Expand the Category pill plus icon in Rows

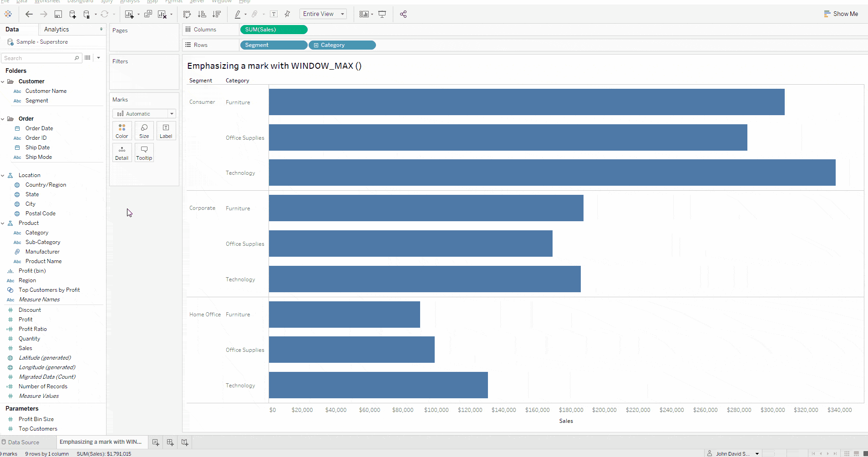coord(316,45)
